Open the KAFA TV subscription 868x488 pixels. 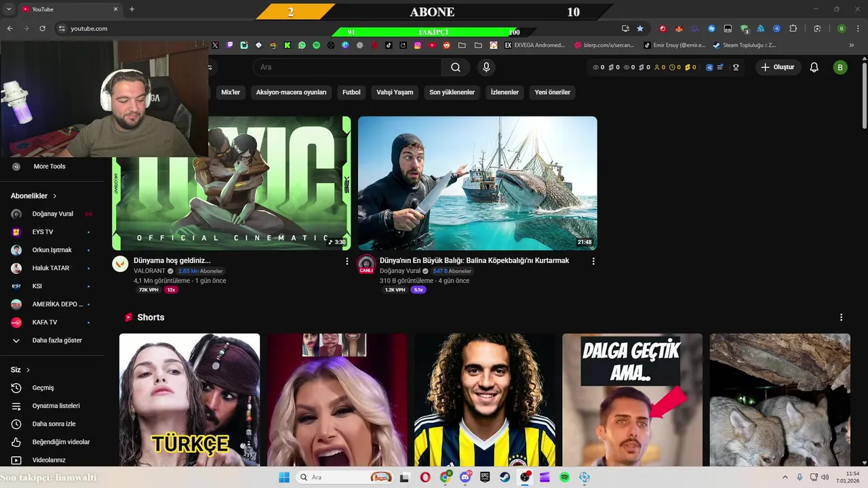point(52,322)
